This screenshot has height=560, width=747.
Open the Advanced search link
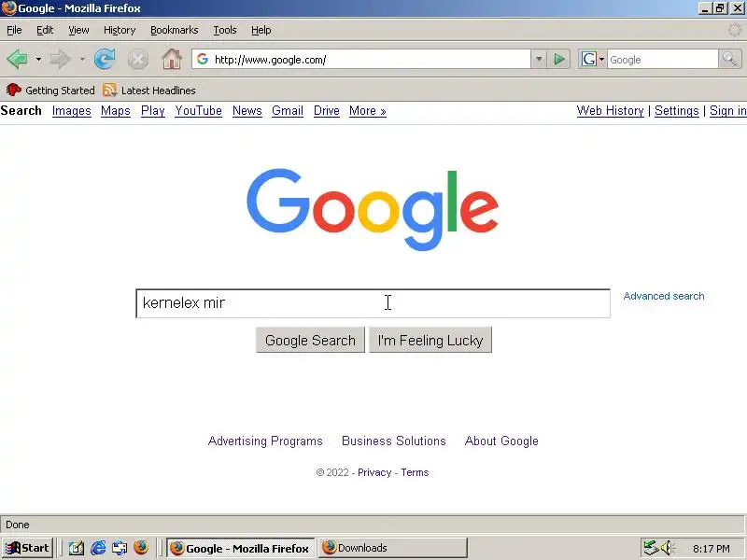[664, 296]
